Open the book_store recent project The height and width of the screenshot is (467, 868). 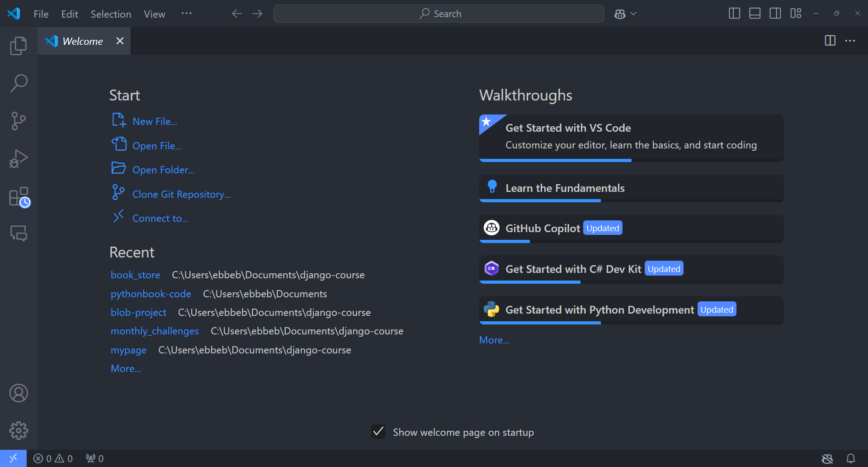pos(135,275)
